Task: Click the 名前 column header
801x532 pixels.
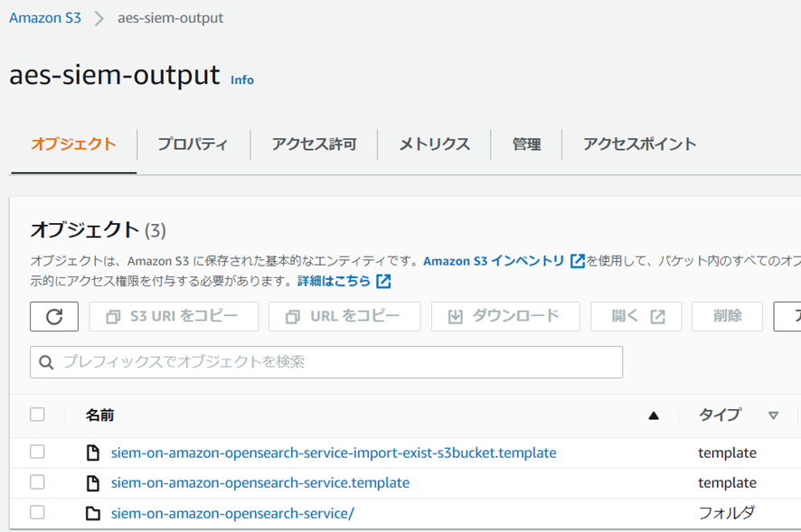Action: pos(100,415)
